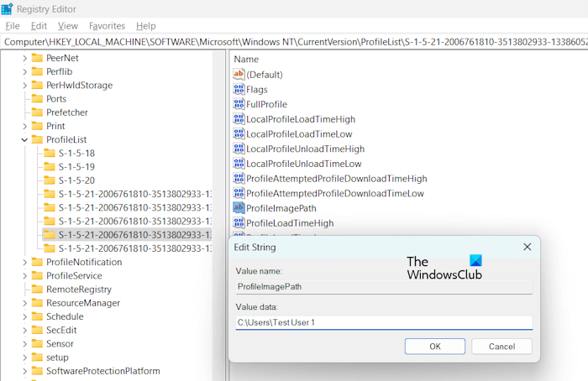
Task: Select the SecEdit tree item
Action: click(61, 331)
